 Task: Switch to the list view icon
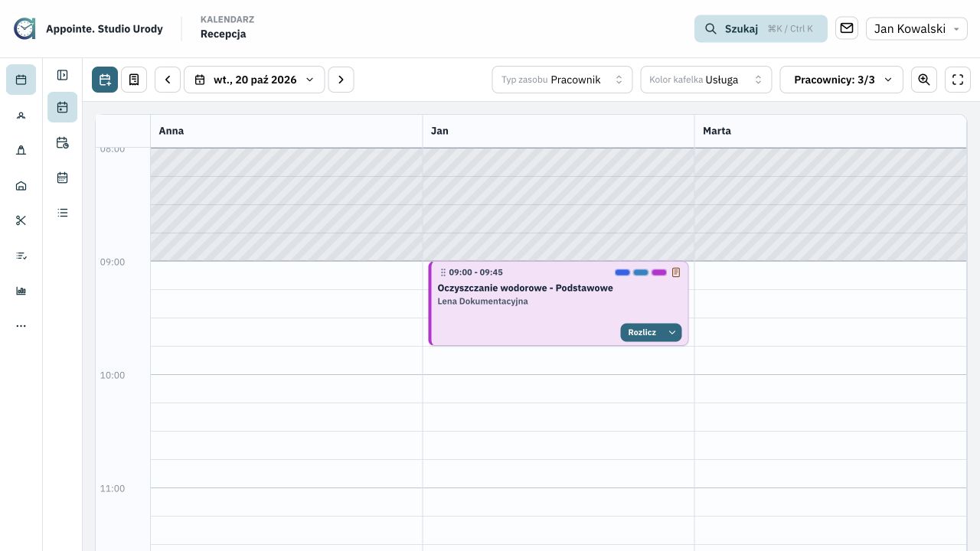63,213
